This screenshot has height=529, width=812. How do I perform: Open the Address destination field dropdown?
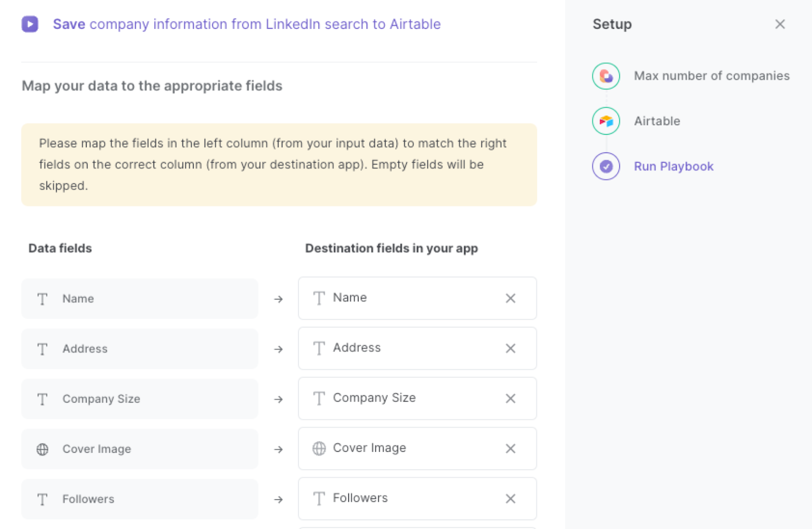tap(417, 348)
